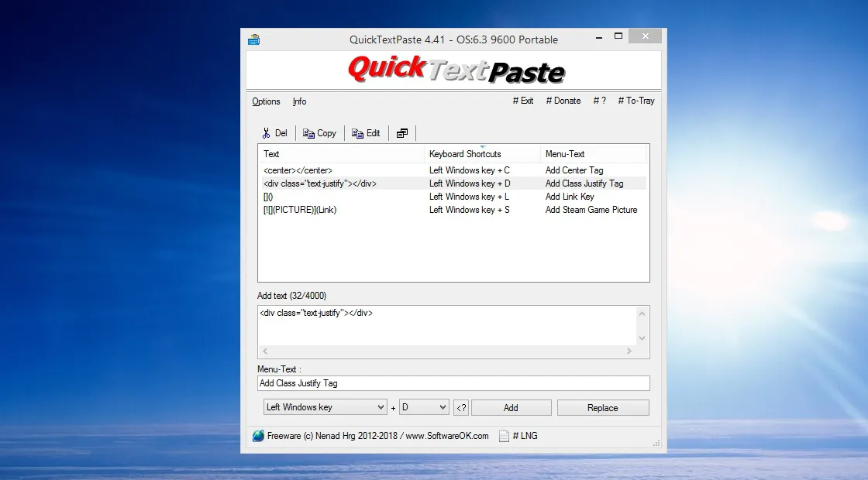Click the Left Windows key + S cell
Screen dimensions: 868x480
pyautogui.click(x=470, y=210)
